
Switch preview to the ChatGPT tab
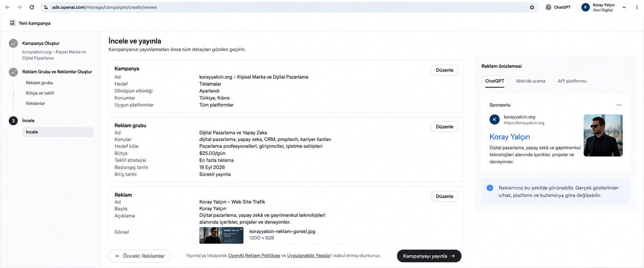[495, 81]
